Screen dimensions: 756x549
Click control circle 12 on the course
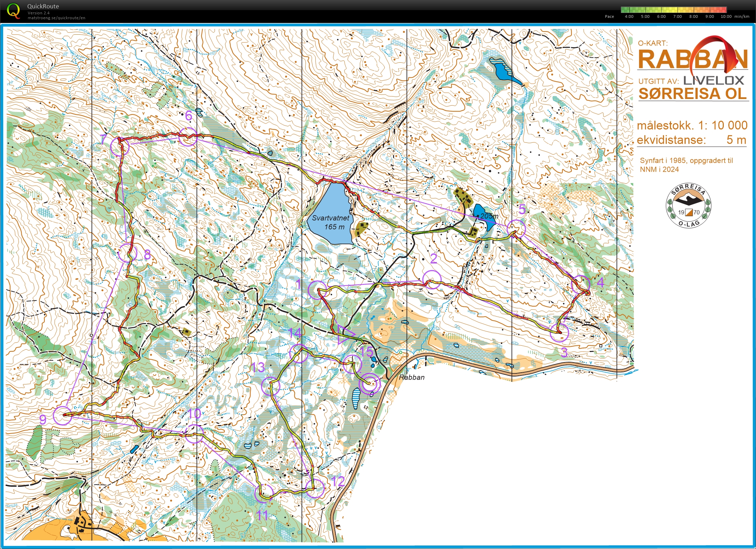coord(315,488)
